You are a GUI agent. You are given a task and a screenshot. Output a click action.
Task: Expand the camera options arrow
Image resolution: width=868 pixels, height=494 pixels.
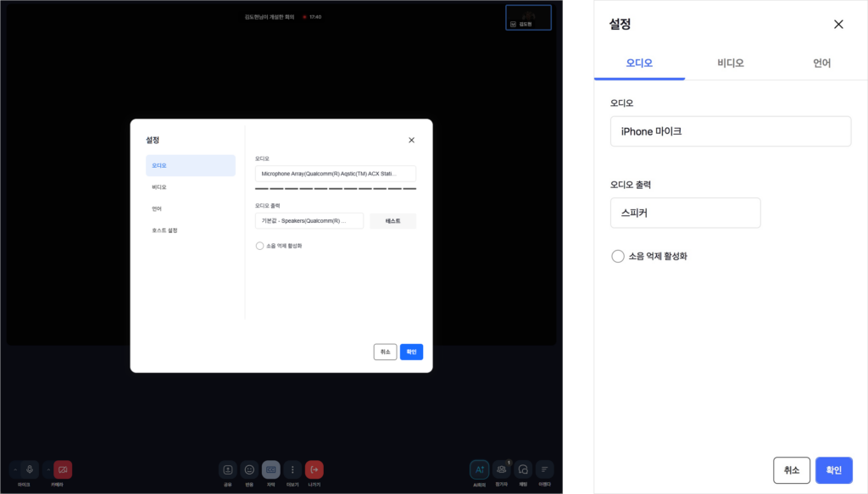[x=48, y=469]
